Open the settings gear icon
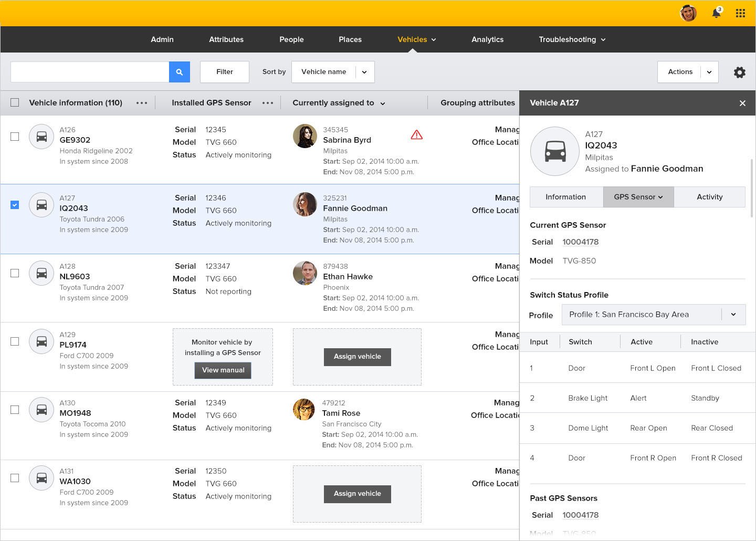The width and height of the screenshot is (756, 541). point(739,72)
